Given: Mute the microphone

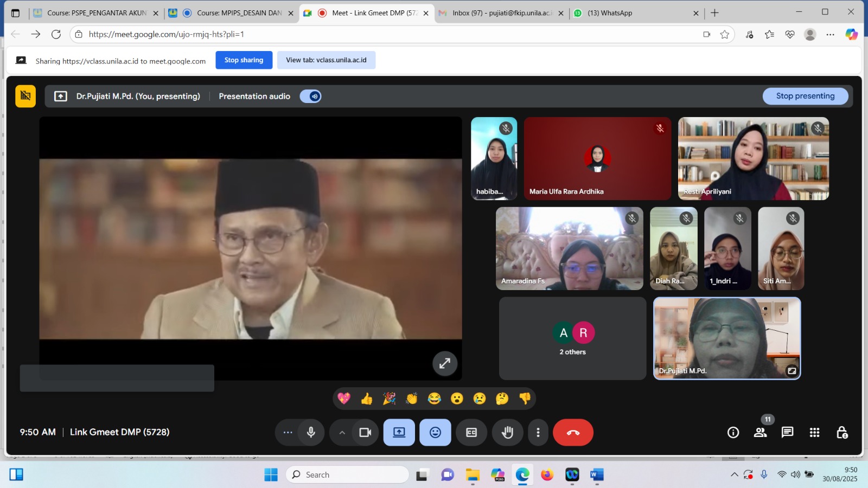Looking at the screenshot, I should (x=311, y=432).
